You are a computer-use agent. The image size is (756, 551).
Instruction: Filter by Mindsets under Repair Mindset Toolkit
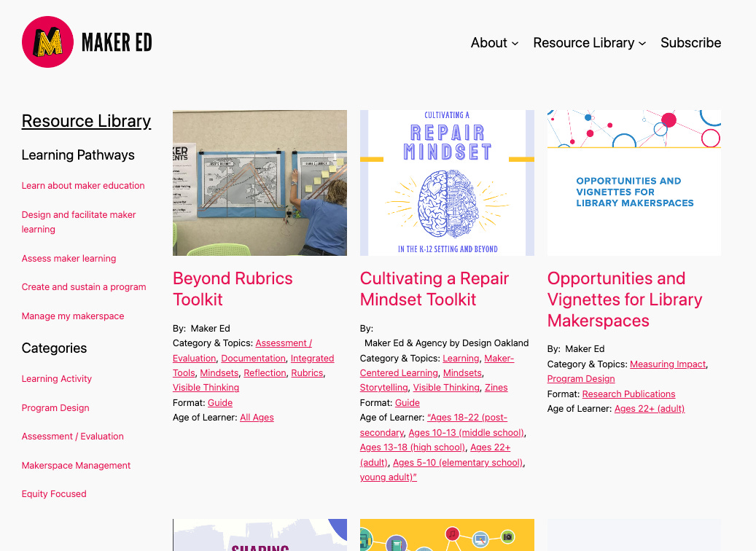(462, 373)
